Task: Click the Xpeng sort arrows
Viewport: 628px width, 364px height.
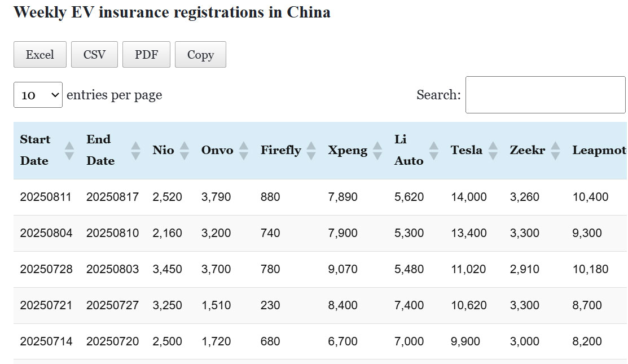Action: 377,150
